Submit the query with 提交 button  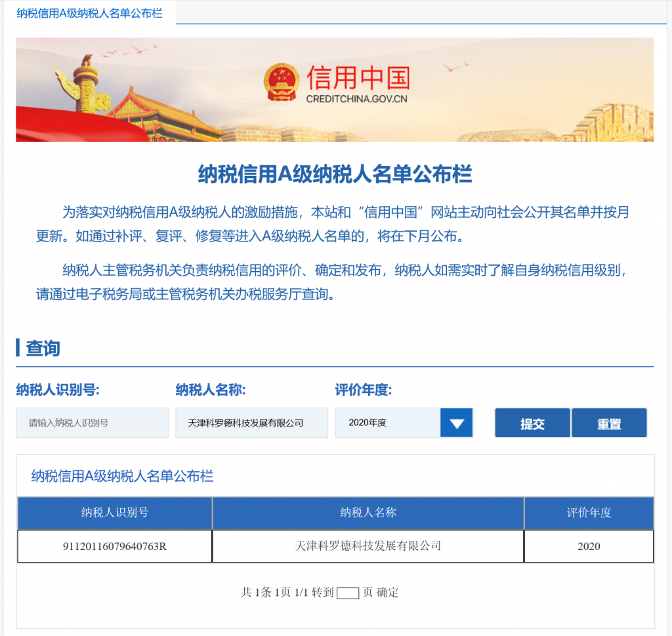coord(532,423)
